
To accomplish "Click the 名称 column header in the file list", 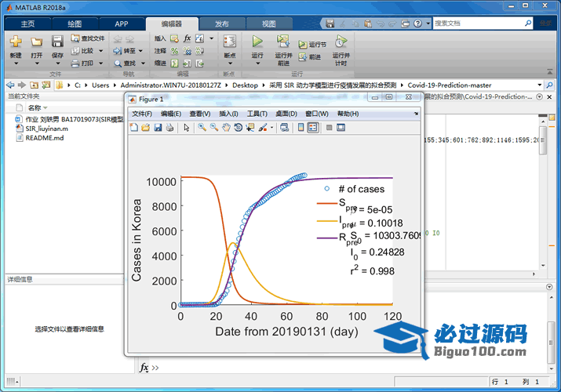I will click(35, 107).
